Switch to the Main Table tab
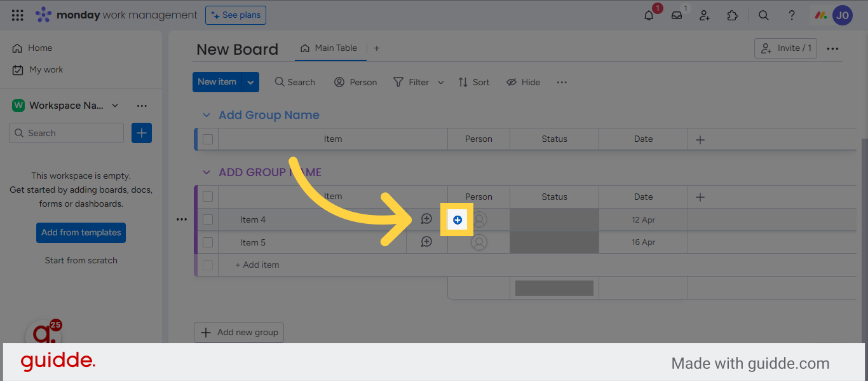Screen dimensions: 868x381 click(x=329, y=48)
